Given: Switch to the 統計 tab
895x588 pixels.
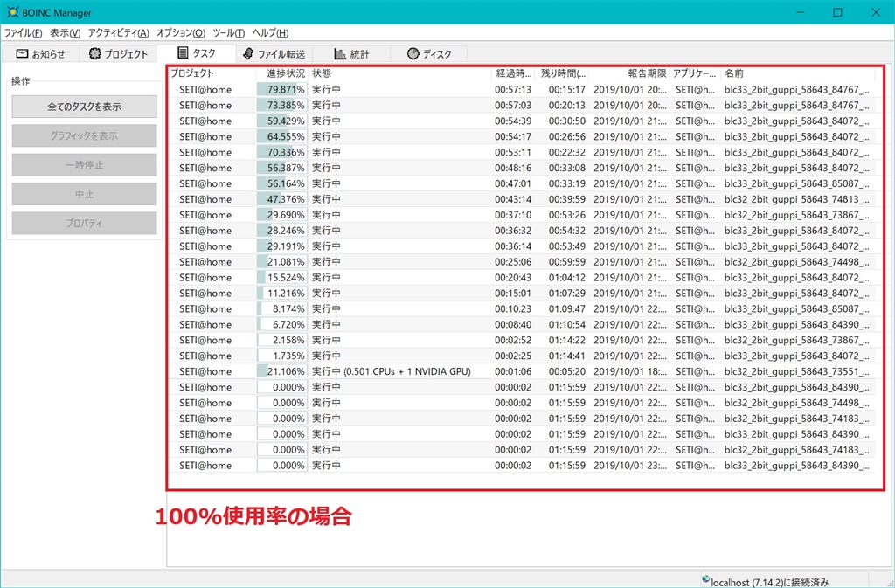Looking at the screenshot, I should pyautogui.click(x=351, y=54).
